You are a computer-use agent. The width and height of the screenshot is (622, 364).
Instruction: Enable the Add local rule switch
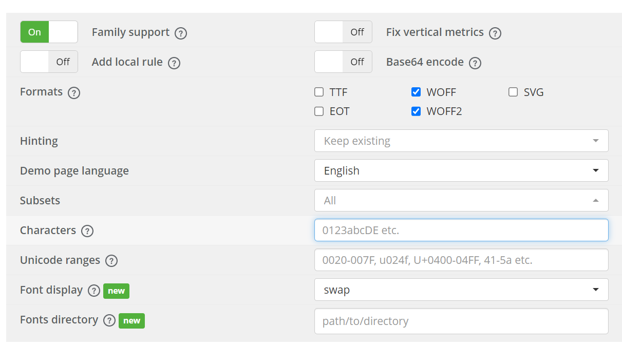pyautogui.click(x=49, y=62)
